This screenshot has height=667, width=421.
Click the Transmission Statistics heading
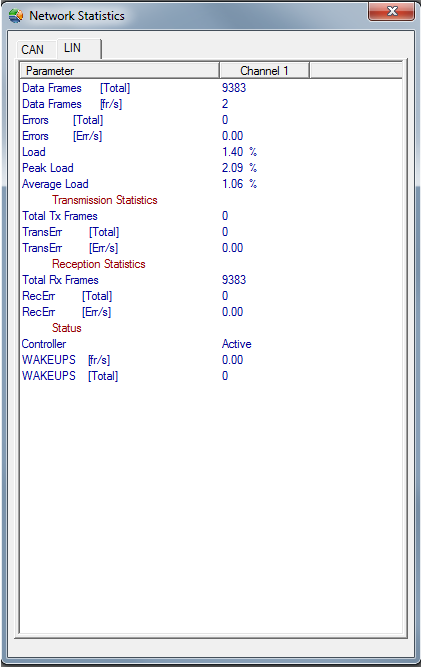(x=105, y=200)
